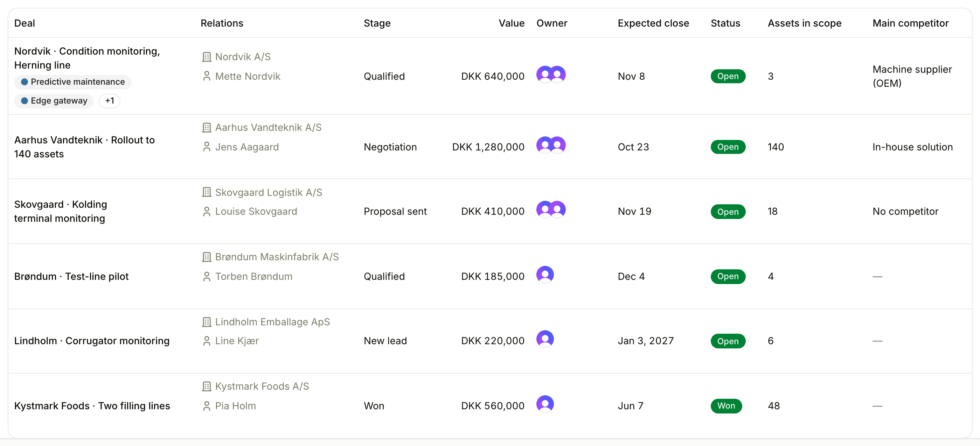Screen dimensions: 980x446
Task: Open the Brøndum Test-line pilot deal
Action: (x=71, y=276)
